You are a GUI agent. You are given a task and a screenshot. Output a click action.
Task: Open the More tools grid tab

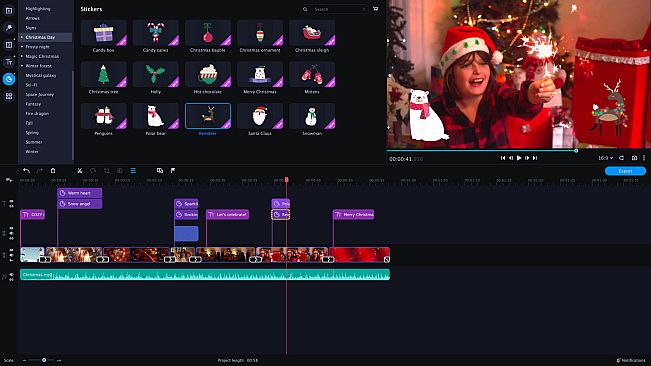point(9,96)
